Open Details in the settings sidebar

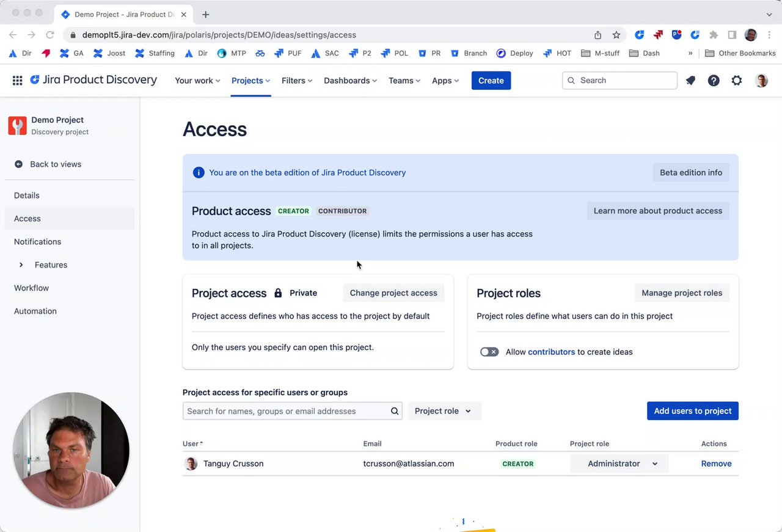tap(70, 195)
